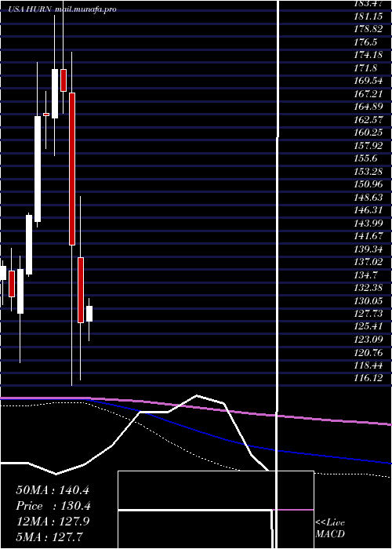Screen dimensions: 392x549
Task: Click the 132.38 price axis label
Action: tap(368, 289)
